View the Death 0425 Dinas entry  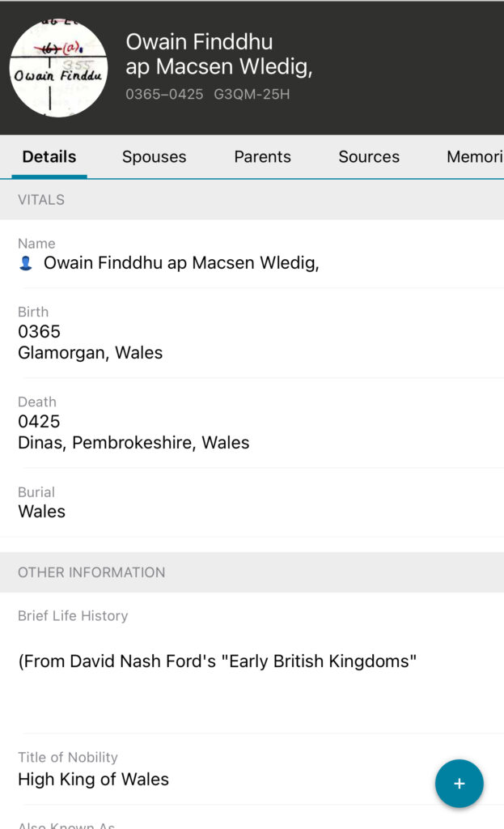coord(133,432)
